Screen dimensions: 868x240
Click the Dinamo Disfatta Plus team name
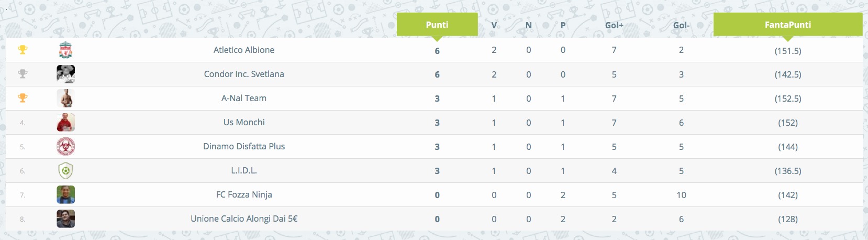244,146
